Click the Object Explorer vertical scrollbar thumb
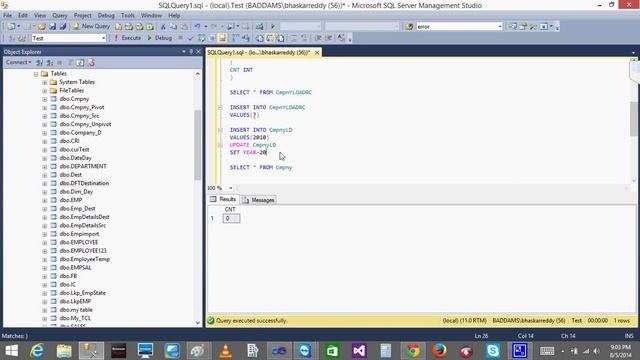This screenshot has height=360, width=640. [x=198, y=145]
